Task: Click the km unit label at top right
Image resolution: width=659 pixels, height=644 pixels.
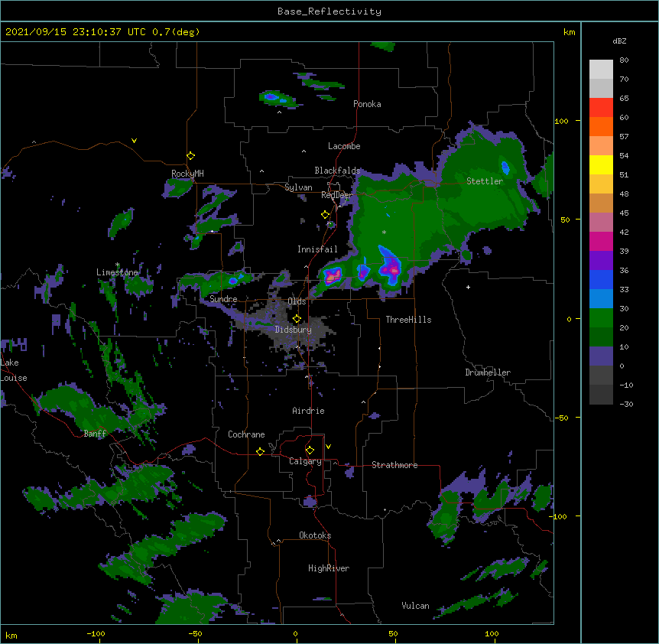Action: point(569,32)
